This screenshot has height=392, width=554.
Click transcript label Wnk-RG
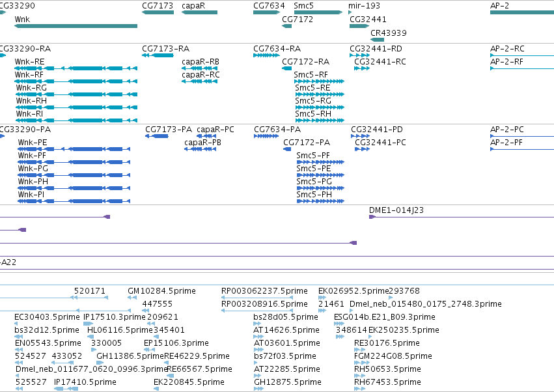pyautogui.click(x=31, y=88)
